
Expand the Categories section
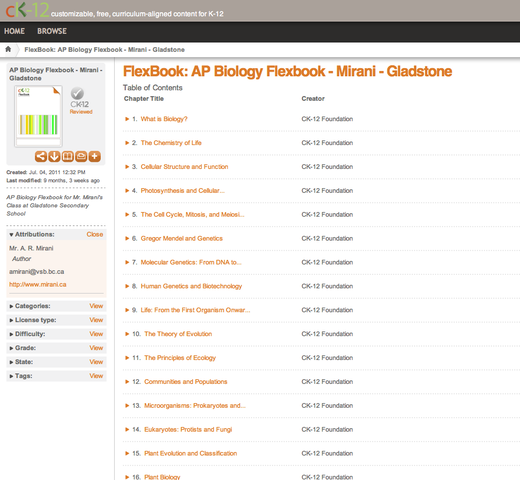[x=11, y=306]
